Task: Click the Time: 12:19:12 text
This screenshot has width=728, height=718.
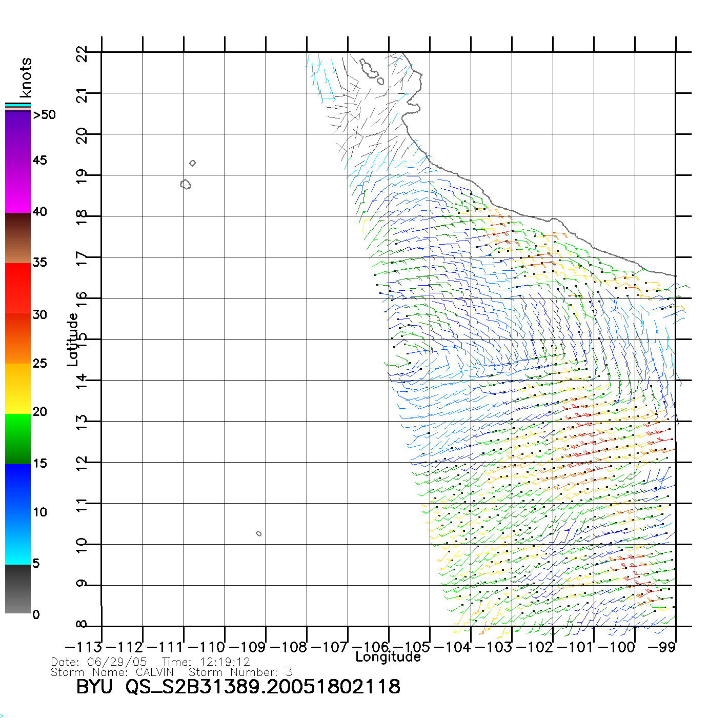Action: [206, 662]
